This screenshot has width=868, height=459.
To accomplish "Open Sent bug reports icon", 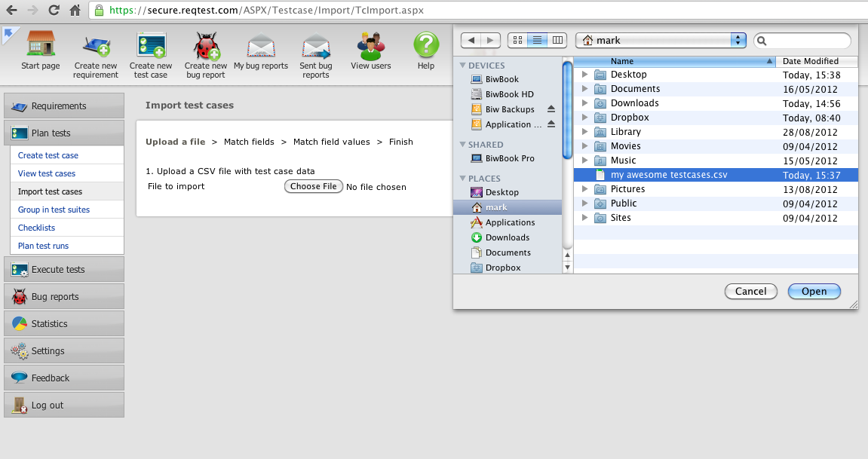I will pos(316,47).
